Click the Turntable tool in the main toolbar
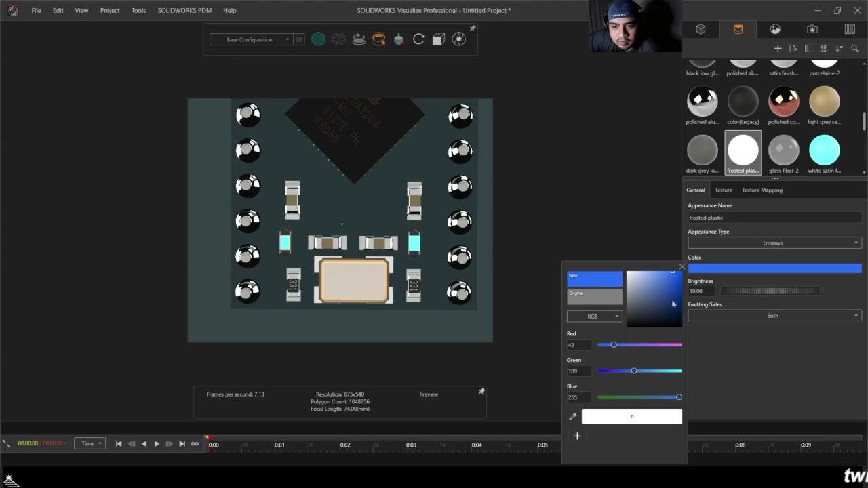 359,39
